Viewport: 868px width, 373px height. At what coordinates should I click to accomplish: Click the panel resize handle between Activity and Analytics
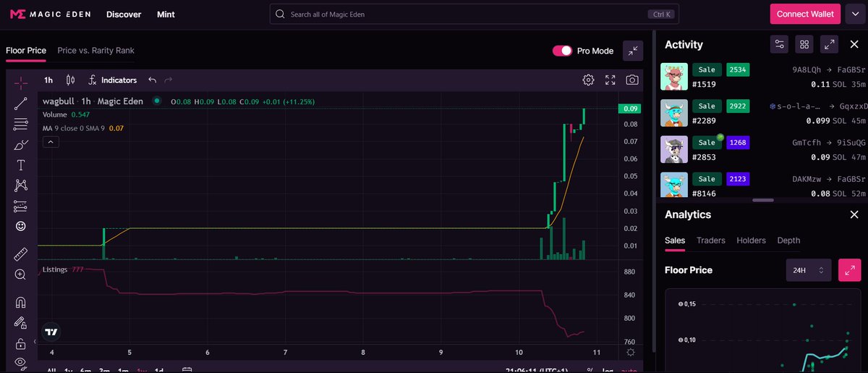tap(762, 200)
